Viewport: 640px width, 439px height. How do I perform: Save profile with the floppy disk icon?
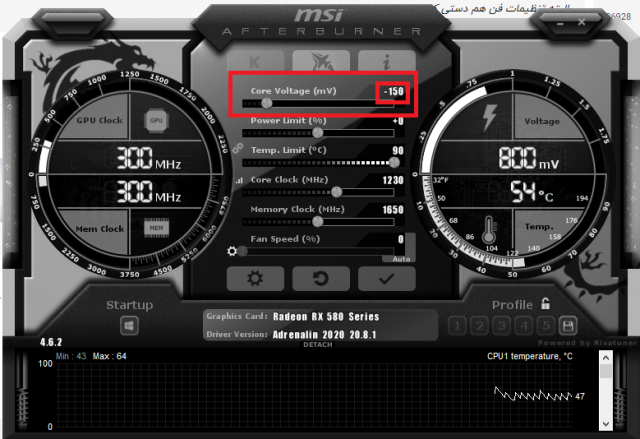coord(568,325)
